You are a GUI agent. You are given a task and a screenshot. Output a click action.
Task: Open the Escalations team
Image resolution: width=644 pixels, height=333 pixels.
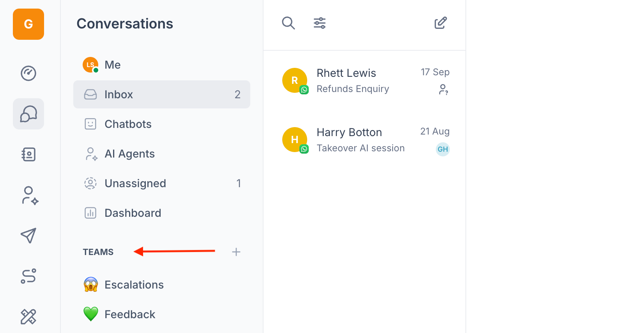(x=134, y=285)
